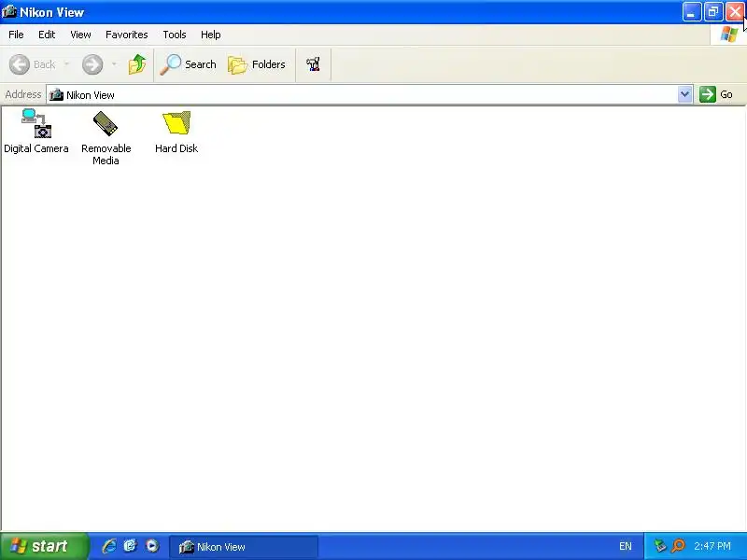
Task: Click the Back navigation button
Action: pos(33,64)
